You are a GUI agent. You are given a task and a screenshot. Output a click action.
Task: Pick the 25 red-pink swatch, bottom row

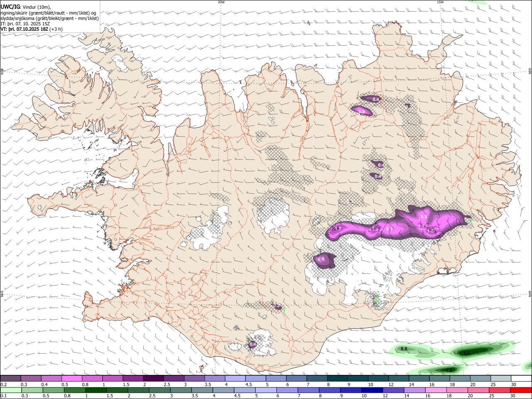click(x=499, y=390)
